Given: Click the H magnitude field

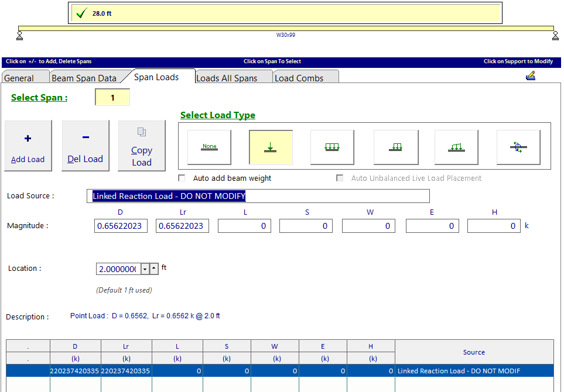Looking at the screenshot, I should pyautogui.click(x=494, y=226).
